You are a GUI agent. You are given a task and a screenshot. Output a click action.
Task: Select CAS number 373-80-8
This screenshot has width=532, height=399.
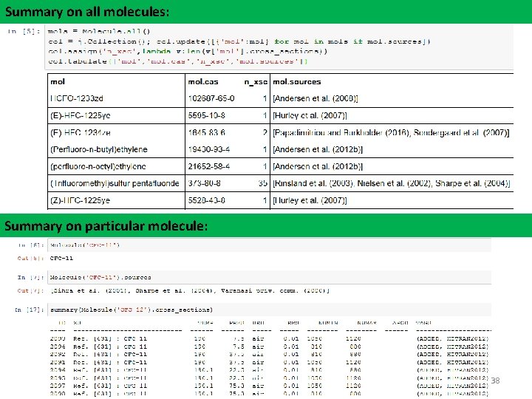pyautogui.click(x=204, y=183)
